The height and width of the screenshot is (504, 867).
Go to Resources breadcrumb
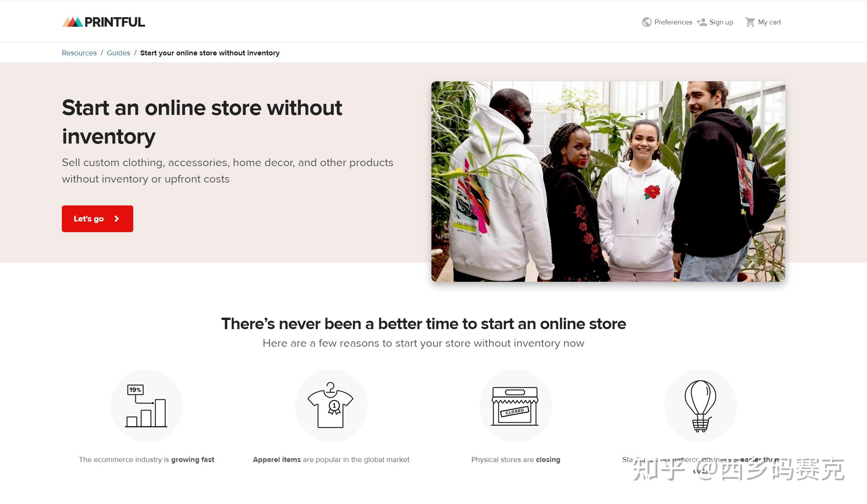point(79,53)
